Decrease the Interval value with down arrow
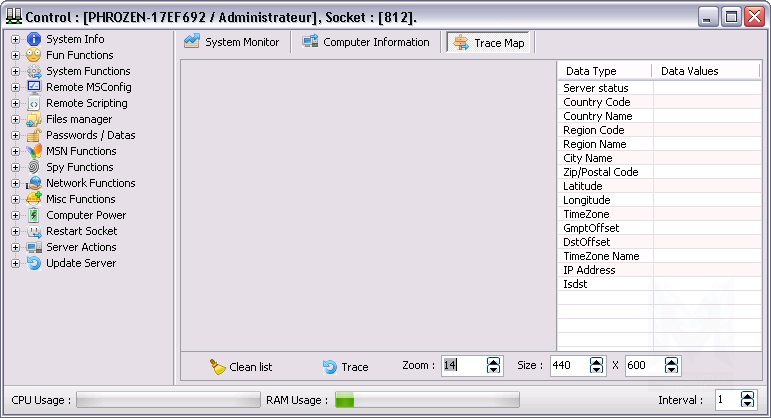771x418 pixels. [x=747, y=404]
